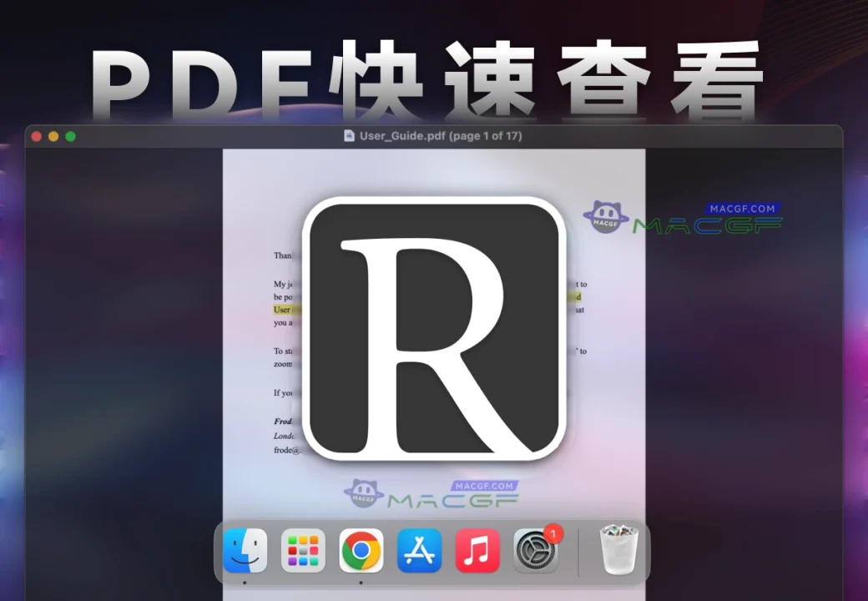Launch Launchpad from the dock
The height and width of the screenshot is (601, 868).
click(302, 551)
